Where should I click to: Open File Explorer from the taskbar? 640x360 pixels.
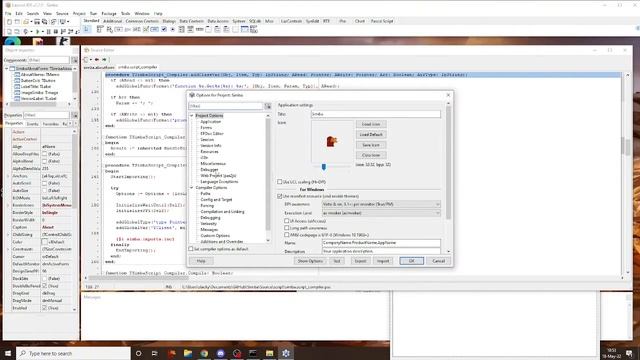[x=188, y=353]
